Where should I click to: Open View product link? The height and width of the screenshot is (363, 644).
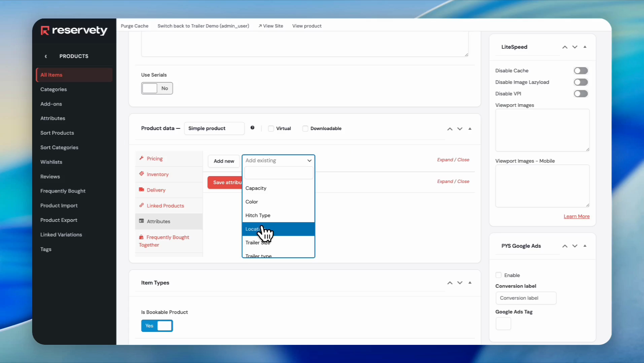click(x=307, y=26)
